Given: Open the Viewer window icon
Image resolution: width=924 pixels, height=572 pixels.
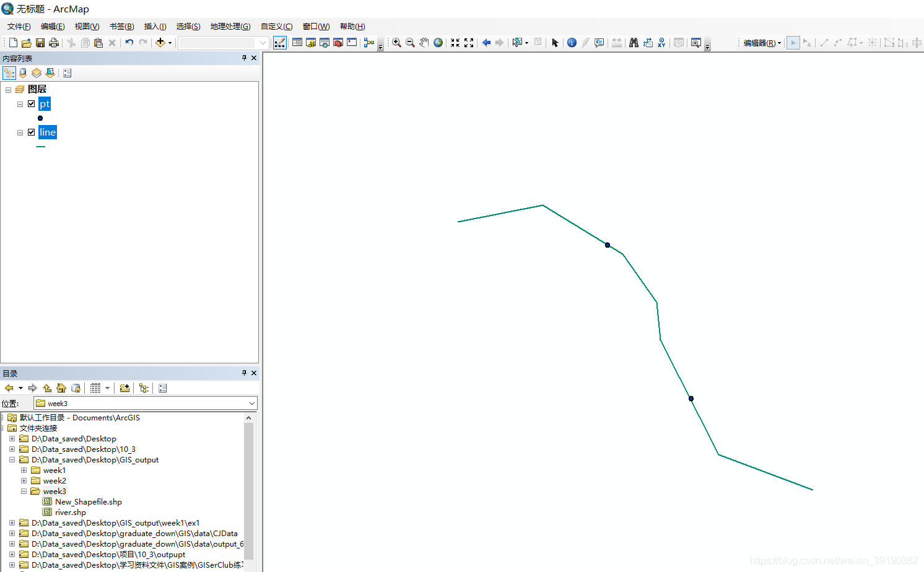Looking at the screenshot, I should pyautogui.click(x=696, y=43).
